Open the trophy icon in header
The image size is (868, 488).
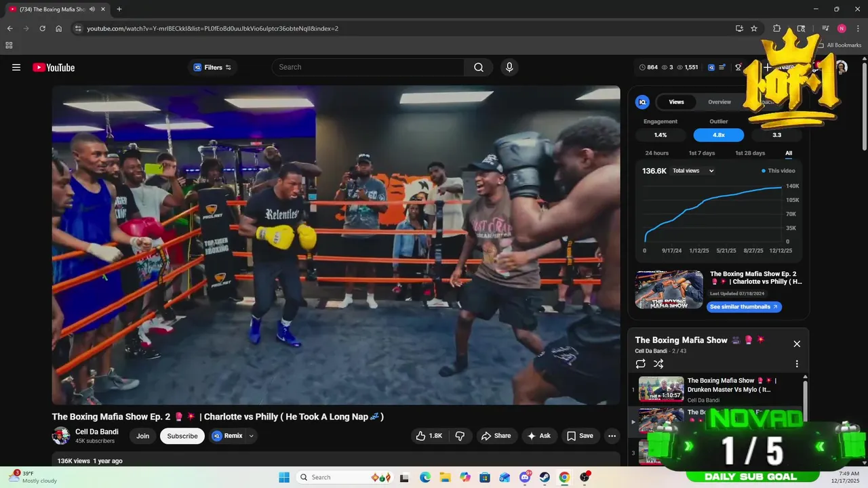click(x=738, y=67)
